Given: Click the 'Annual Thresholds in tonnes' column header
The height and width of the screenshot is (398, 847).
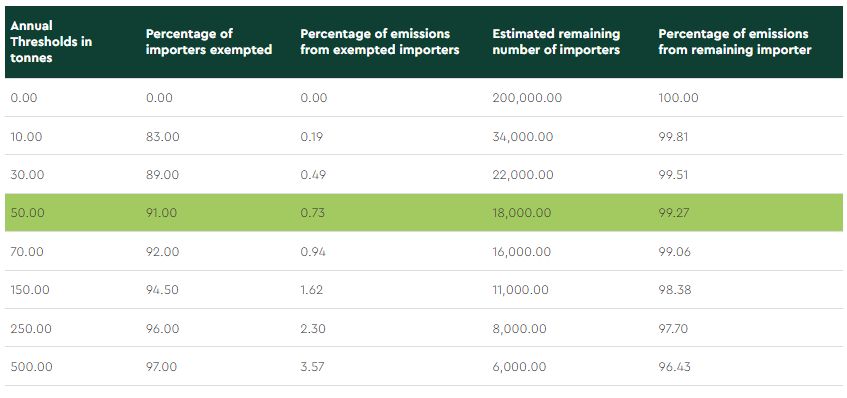Looking at the screenshot, I should coord(51,42).
